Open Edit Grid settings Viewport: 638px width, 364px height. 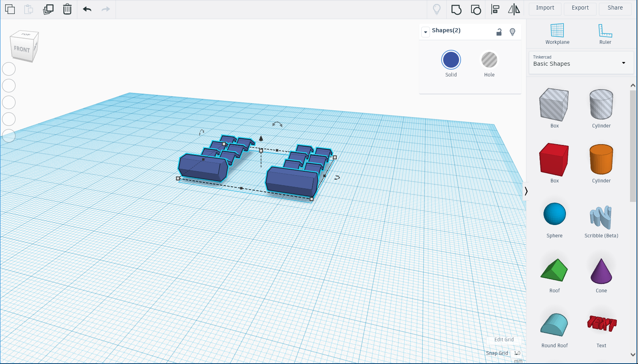pos(504,340)
